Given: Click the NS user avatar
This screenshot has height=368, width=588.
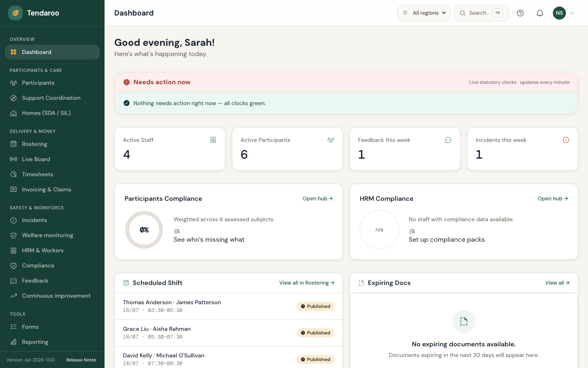Looking at the screenshot, I should point(559,13).
